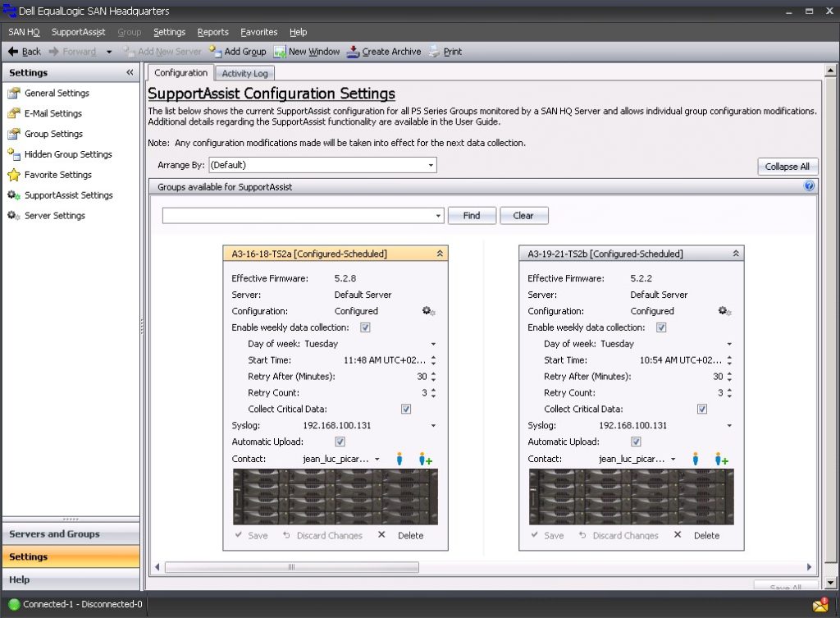The height and width of the screenshot is (618, 840).
Task: Switch to the Activity Log tab
Action: pyautogui.click(x=244, y=72)
